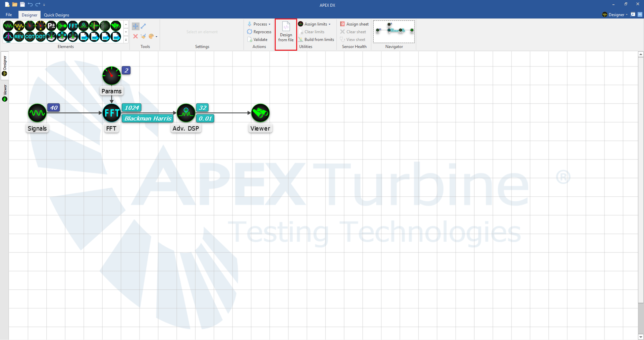Select the Adv. DSP node on canvas

tap(186, 113)
